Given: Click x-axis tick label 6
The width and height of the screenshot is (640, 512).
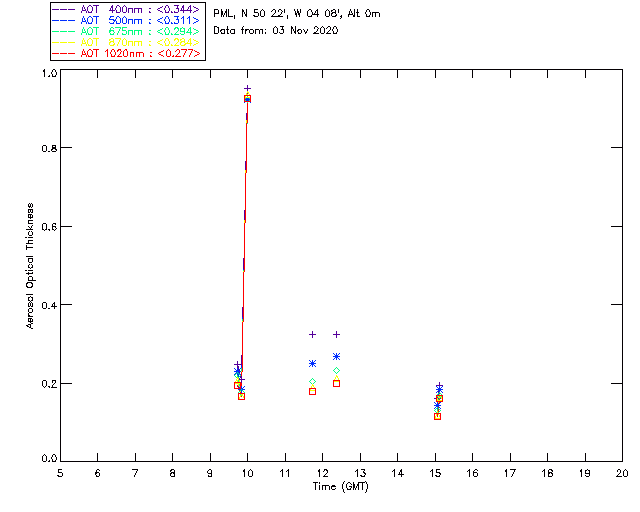Looking at the screenshot, I should [x=98, y=473].
